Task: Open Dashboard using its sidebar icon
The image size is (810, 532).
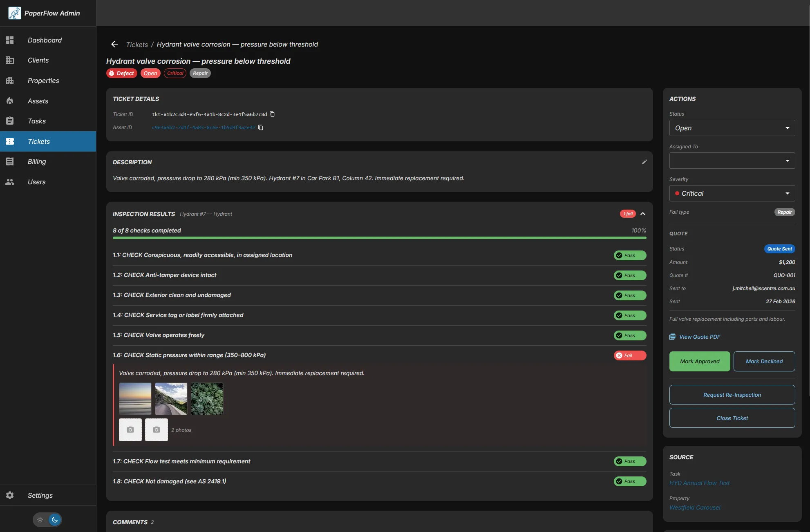Action: (9, 40)
